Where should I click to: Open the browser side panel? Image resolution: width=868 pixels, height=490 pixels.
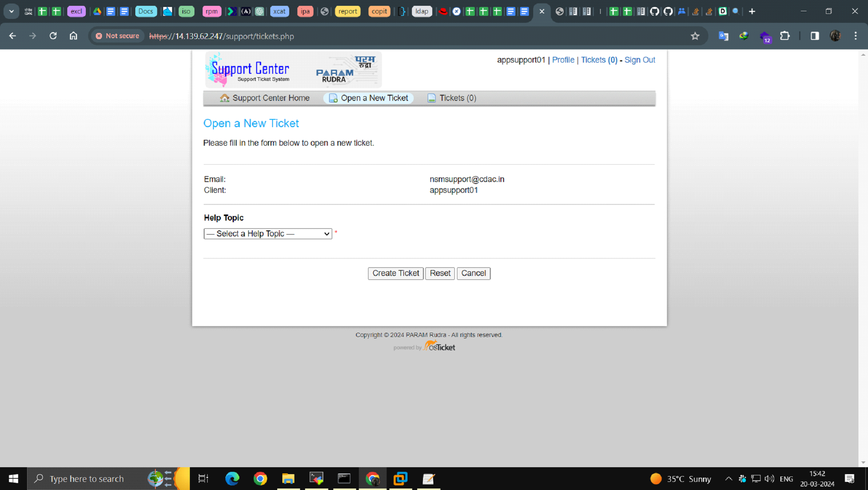[x=815, y=36]
